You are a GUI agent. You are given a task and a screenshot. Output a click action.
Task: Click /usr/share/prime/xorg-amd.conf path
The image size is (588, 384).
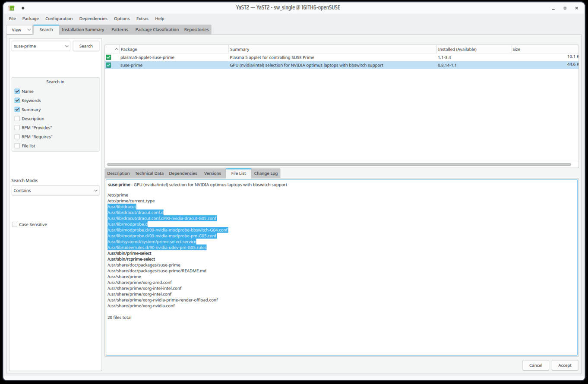coord(139,283)
